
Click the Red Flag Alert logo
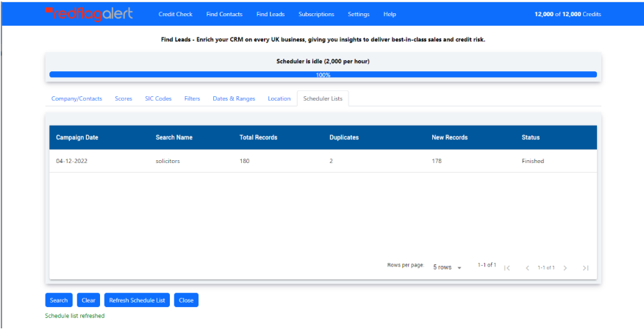89,14
